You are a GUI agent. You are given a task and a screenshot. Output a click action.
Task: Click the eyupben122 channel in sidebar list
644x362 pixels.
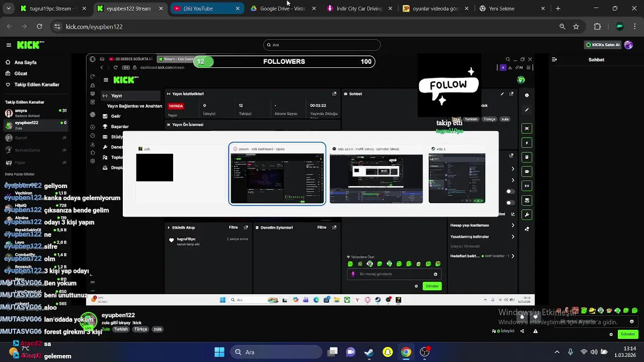pos(35,125)
